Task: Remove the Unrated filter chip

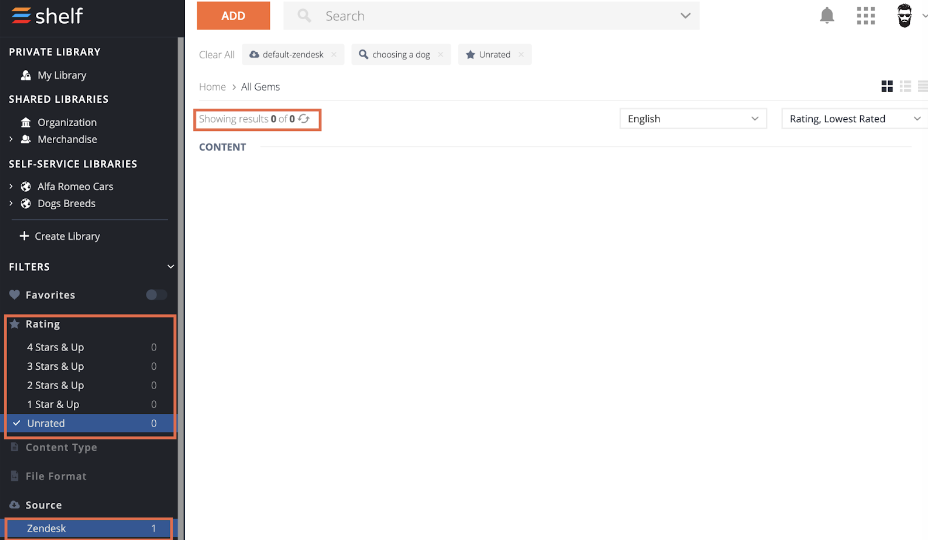Action: pyautogui.click(x=521, y=54)
